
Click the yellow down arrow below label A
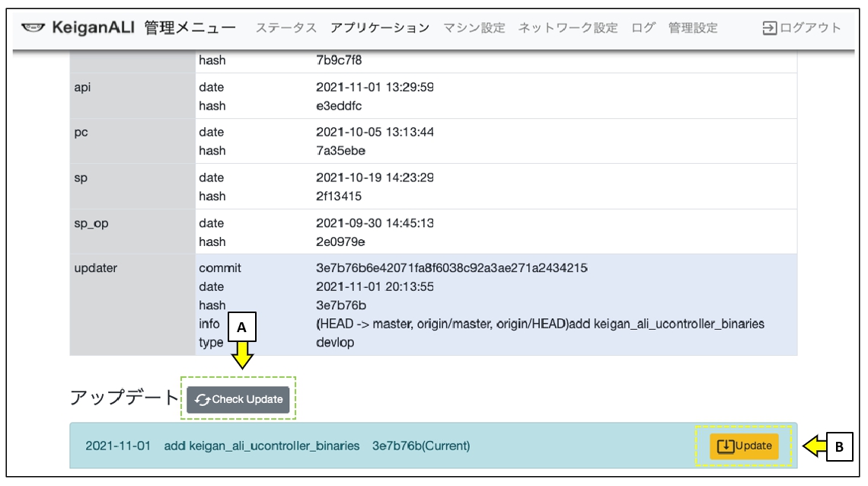(241, 354)
